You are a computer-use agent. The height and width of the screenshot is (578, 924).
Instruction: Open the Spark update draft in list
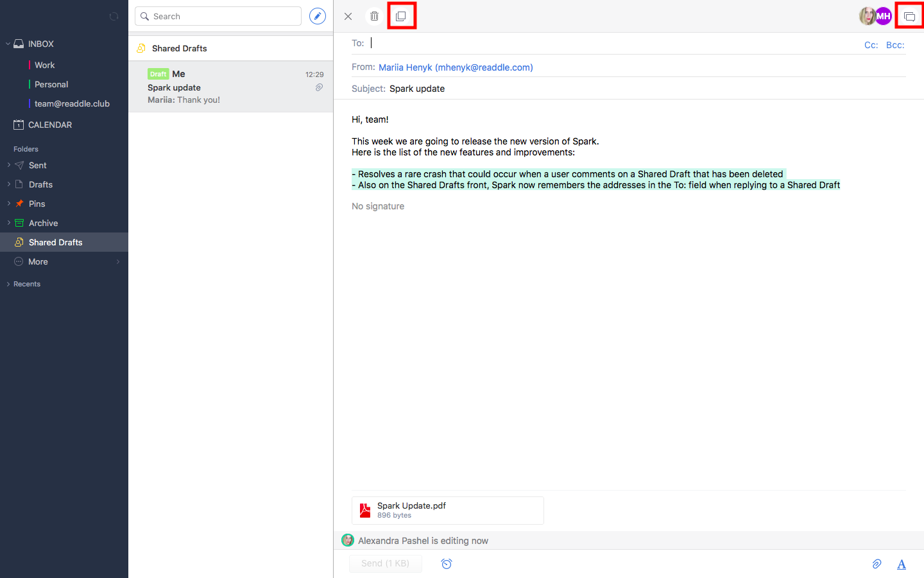[x=231, y=87]
